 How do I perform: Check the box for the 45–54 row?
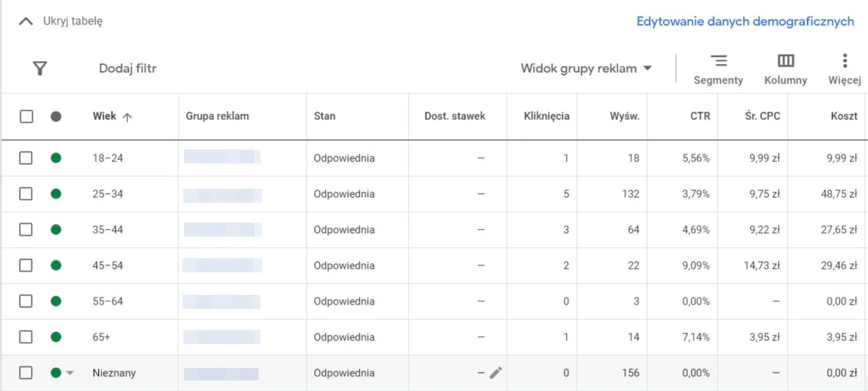pos(26,265)
